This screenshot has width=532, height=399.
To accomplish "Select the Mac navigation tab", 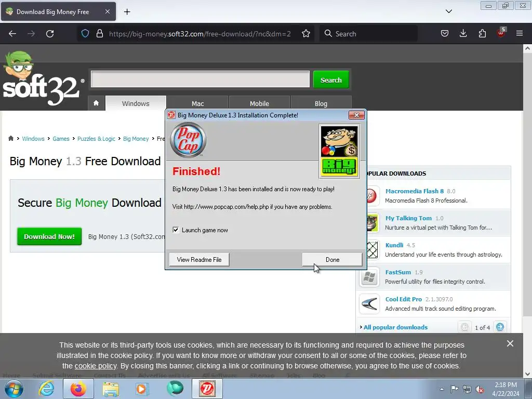I will click(197, 103).
